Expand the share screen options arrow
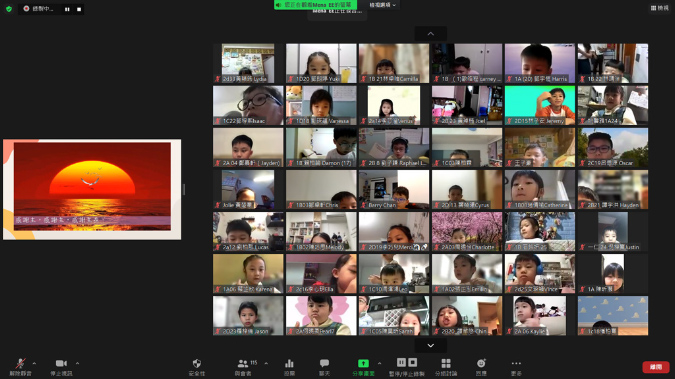 pos(379,363)
